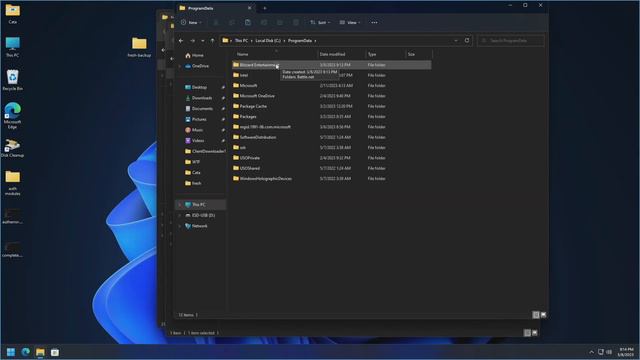
Task: Sort by the Type column header
Action: pyautogui.click(x=385, y=54)
